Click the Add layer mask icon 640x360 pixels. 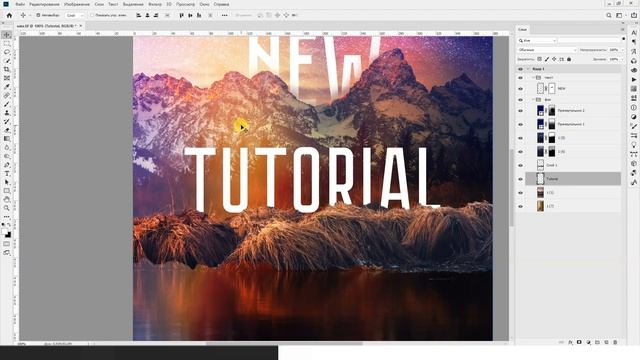(579, 342)
